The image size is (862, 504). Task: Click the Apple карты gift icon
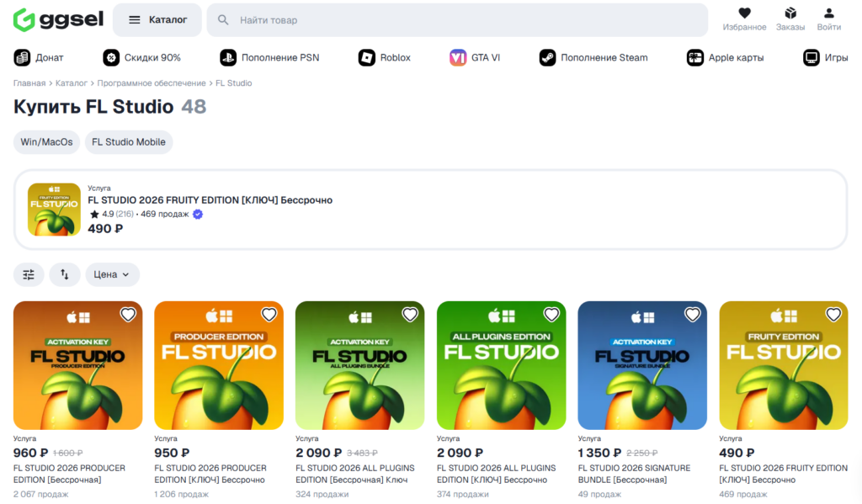[x=694, y=57]
